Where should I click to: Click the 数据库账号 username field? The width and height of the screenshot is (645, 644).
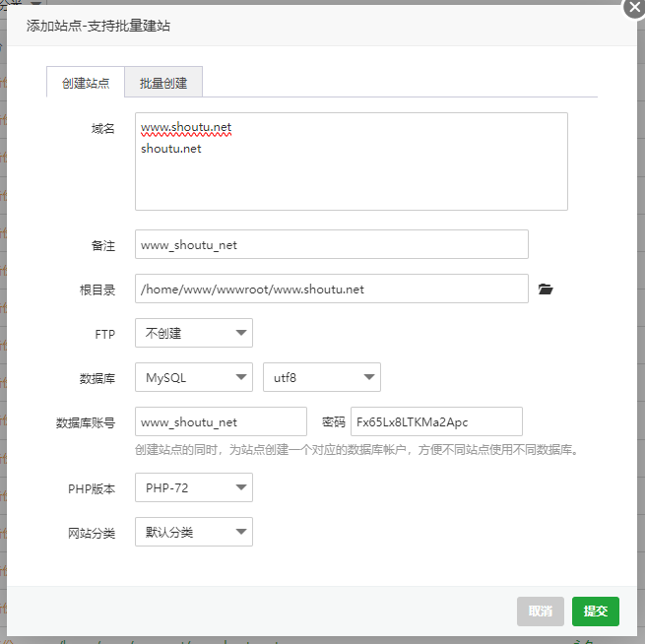click(221, 421)
